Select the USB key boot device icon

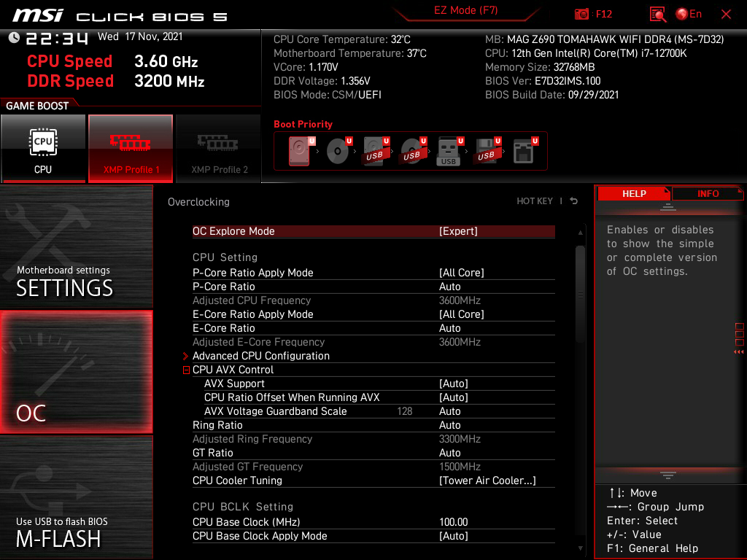tap(449, 151)
